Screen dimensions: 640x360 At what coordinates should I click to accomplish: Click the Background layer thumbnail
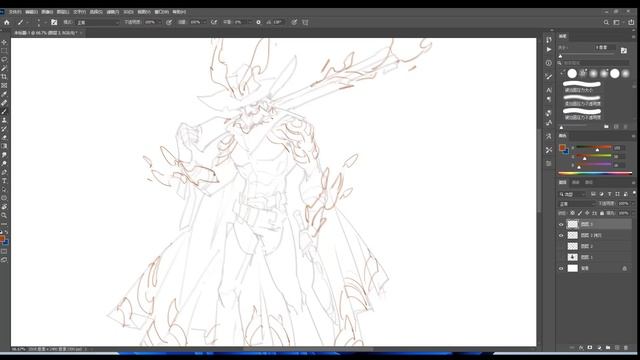[573, 269]
